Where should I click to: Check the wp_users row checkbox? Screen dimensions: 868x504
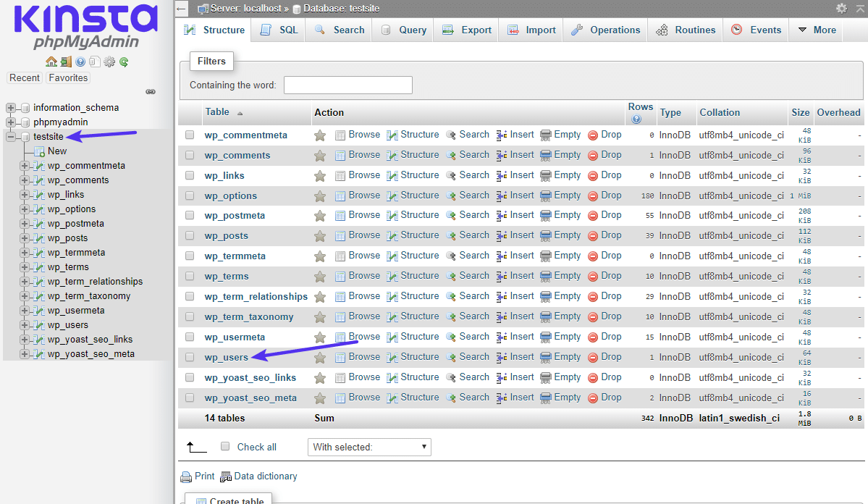point(190,356)
